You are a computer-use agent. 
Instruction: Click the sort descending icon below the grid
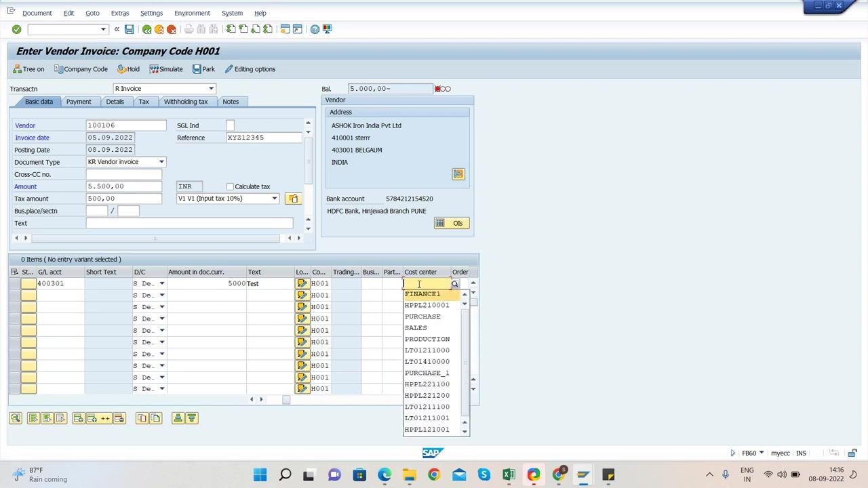(x=191, y=418)
